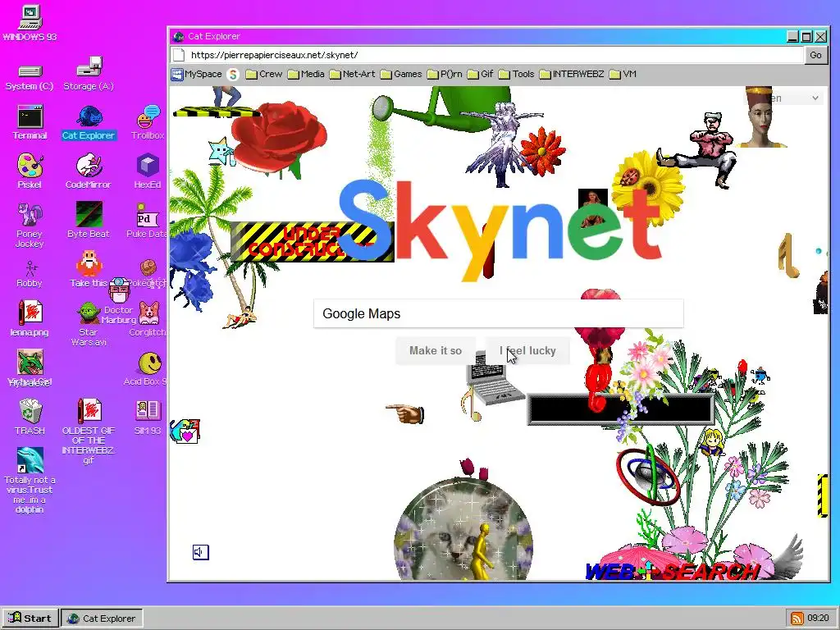Screen dimensions: 840x630
Task: Launch the Robby stick figure icon
Action: [x=30, y=274]
